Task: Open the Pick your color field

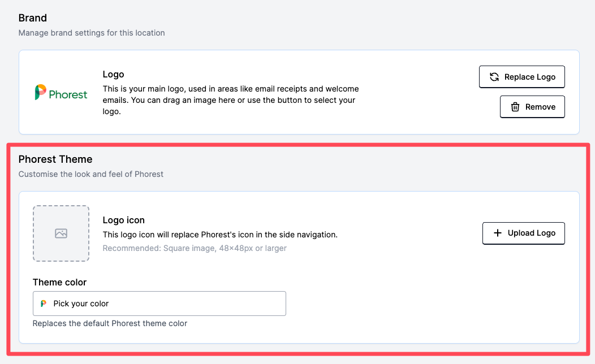Action: tap(159, 304)
